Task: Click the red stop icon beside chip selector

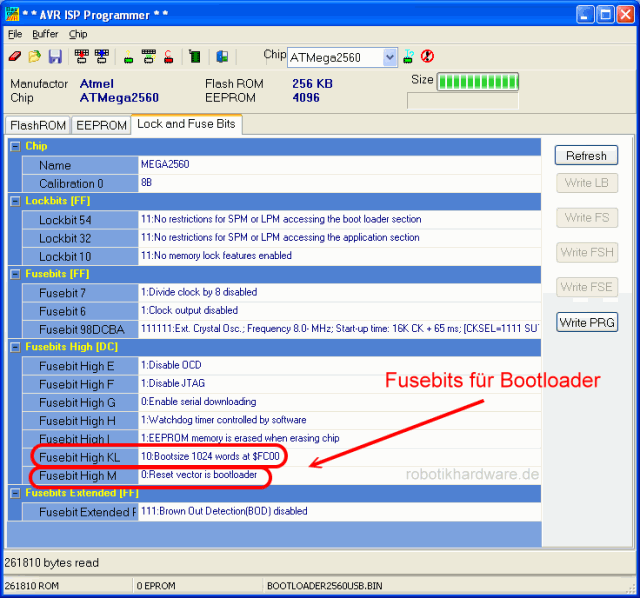Action: point(427,57)
